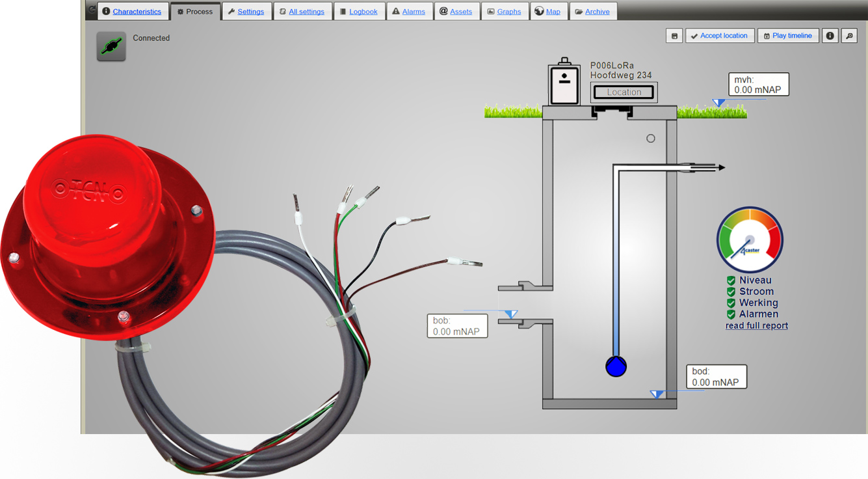Click the Acaster gauge meter dial
This screenshot has width=868, height=479.
click(x=749, y=239)
